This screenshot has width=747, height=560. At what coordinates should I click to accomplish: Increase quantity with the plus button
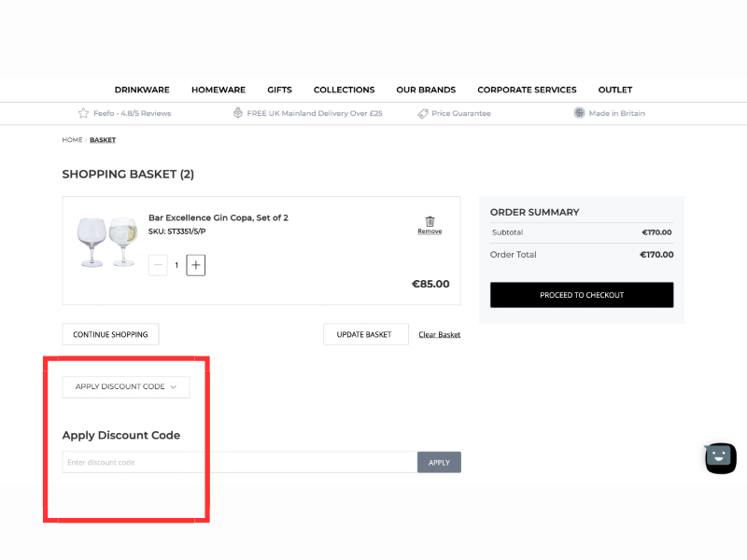tap(195, 265)
